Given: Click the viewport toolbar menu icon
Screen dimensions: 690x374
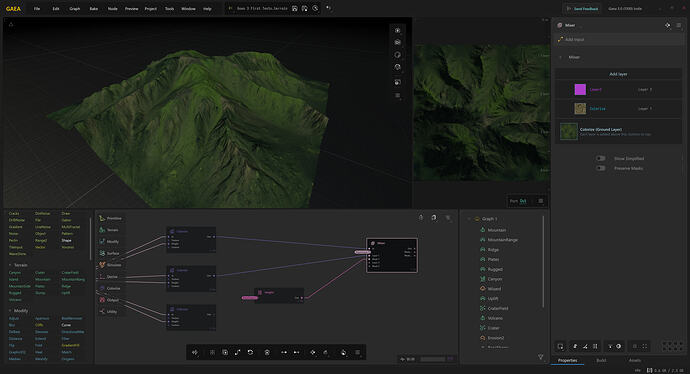Looking at the screenshot, I should pos(398,95).
